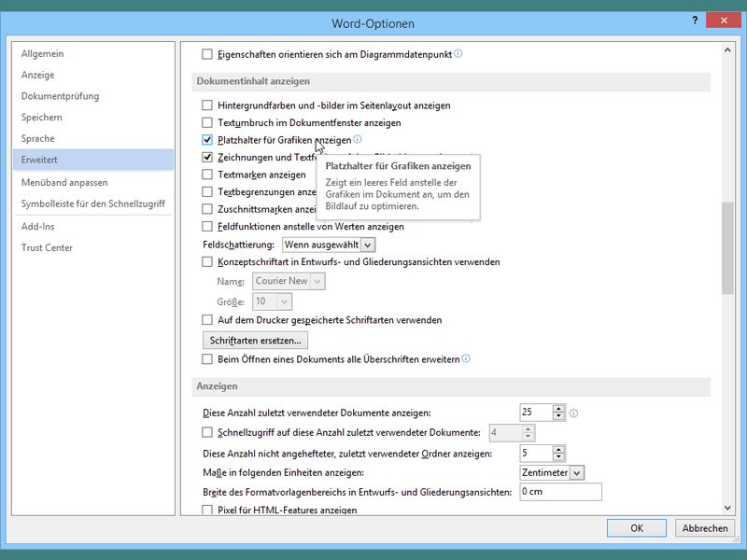Uncheck Zeichnungen und Textfelder checkbox

tap(206, 157)
